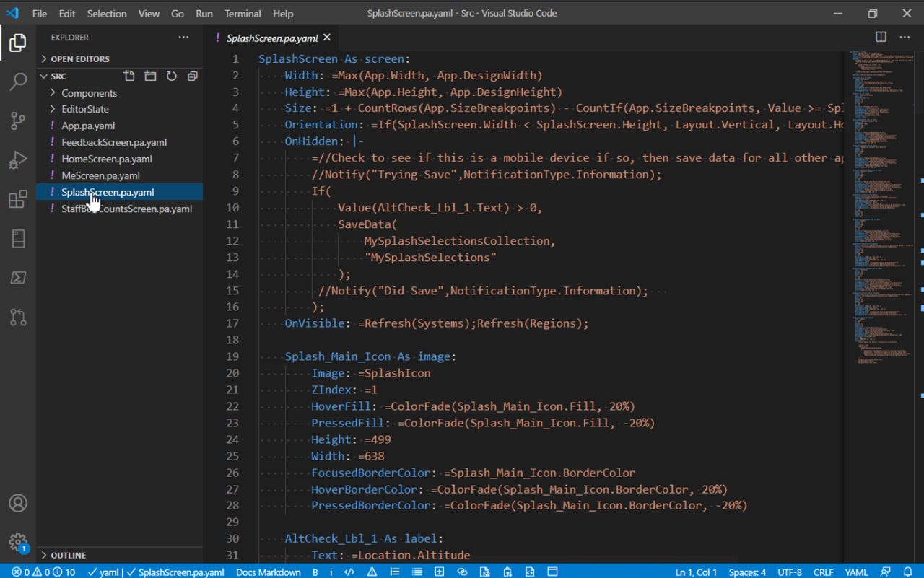Collapse the OPEN EDITORS section
Screen dimensions: 924x578
tap(79, 58)
